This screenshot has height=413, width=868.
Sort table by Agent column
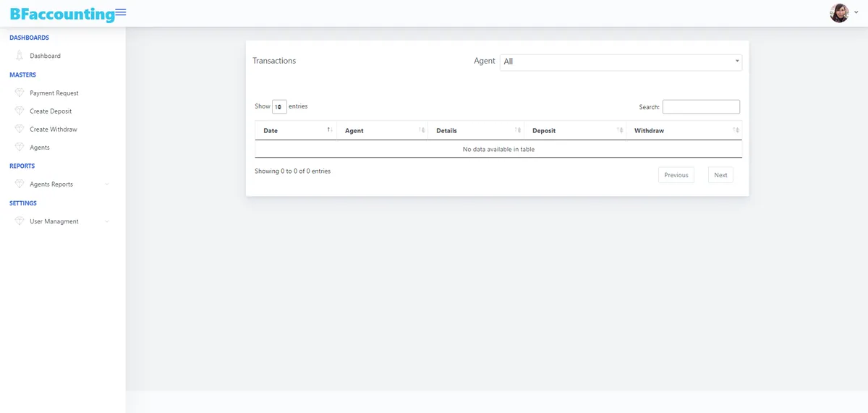[x=382, y=130]
